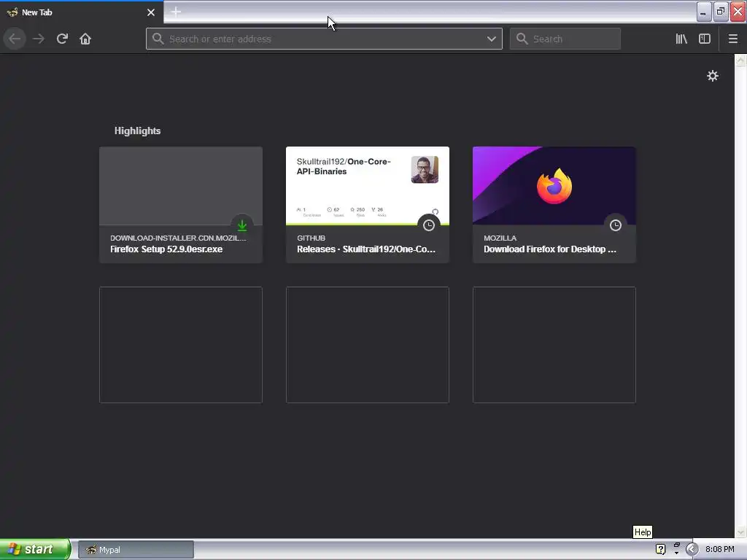Click DOWNLOAD-INSTALLER.CDN.MOZIL... source label
This screenshot has width=747, height=560.
coord(178,238)
